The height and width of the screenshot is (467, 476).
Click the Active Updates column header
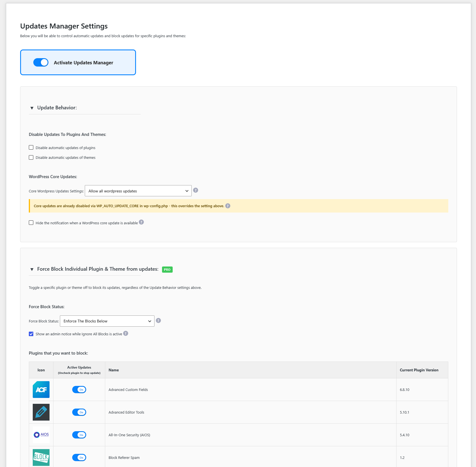pos(79,370)
